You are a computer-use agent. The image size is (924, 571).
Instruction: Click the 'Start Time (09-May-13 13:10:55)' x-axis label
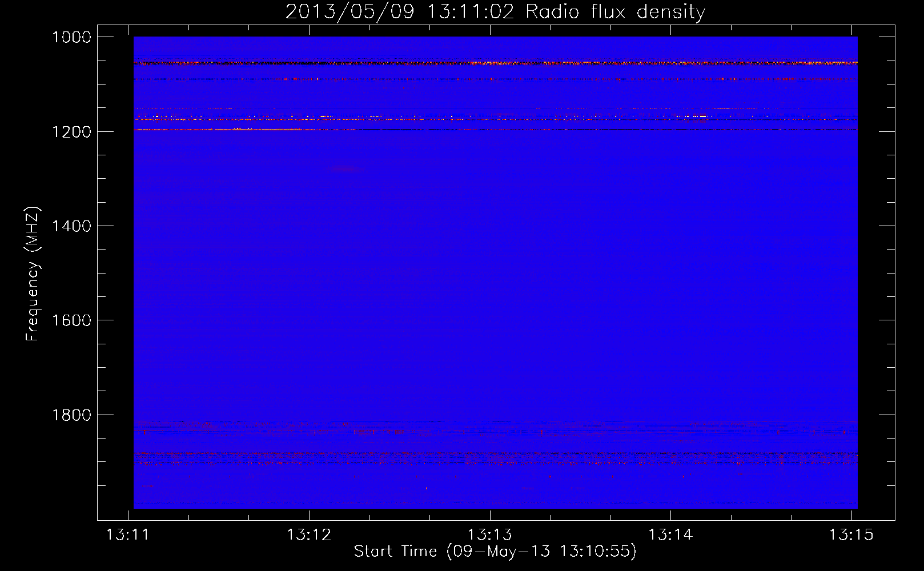pyautogui.click(x=495, y=551)
